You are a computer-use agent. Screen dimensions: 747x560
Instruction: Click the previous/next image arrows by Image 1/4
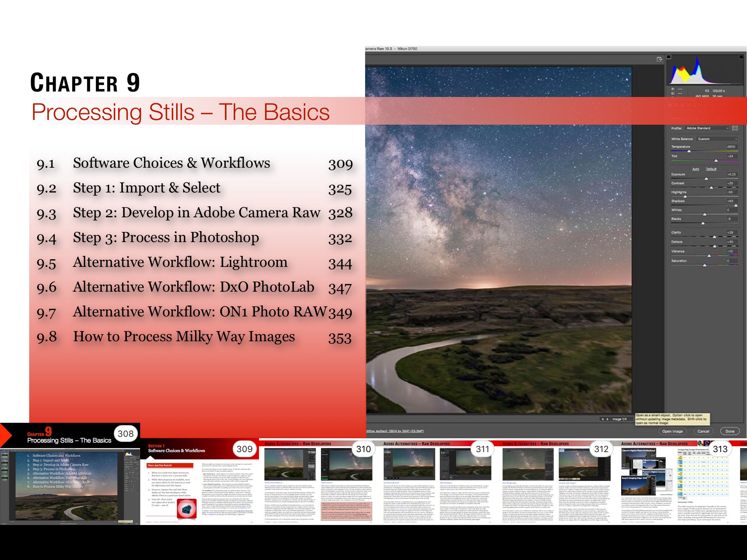605,419
